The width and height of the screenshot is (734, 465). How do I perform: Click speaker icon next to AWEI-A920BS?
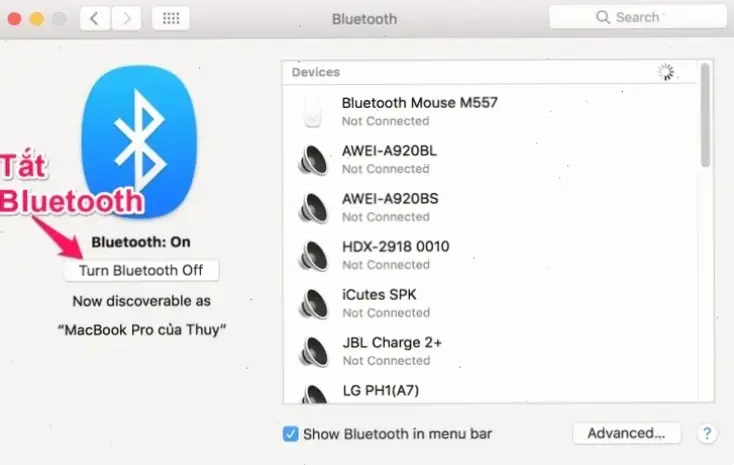313,208
